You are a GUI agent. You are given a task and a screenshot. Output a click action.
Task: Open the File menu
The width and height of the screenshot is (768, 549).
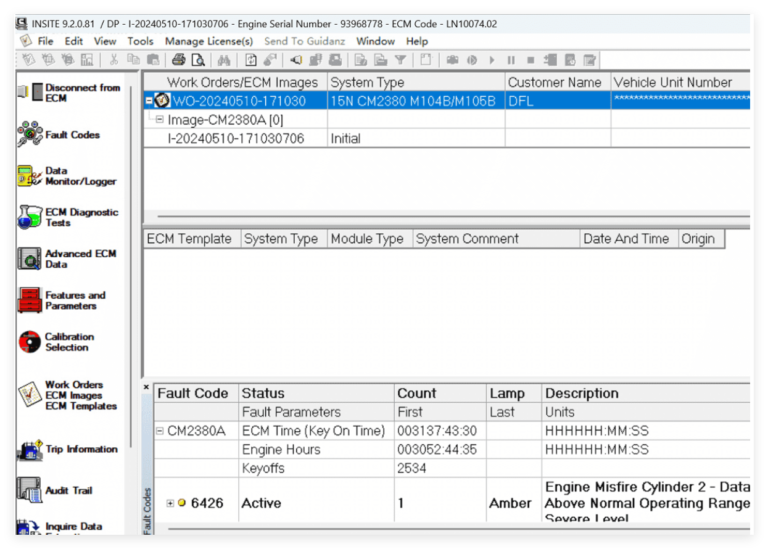click(x=45, y=41)
